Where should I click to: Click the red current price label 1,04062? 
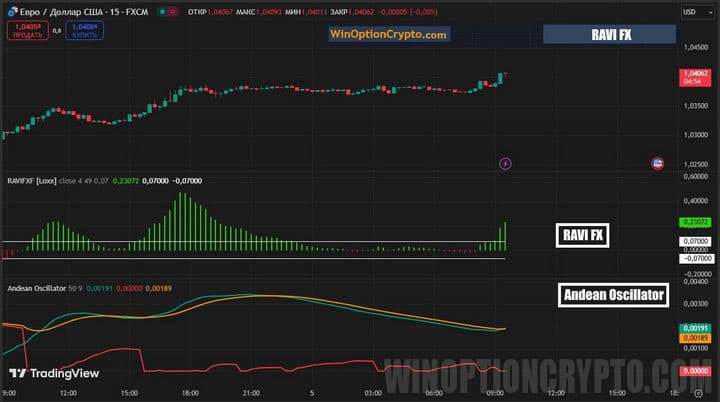[x=693, y=77]
